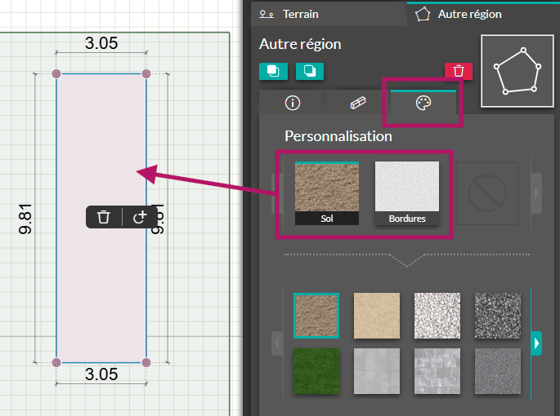
Task: Click the Autre région panel title
Action: 300,44
